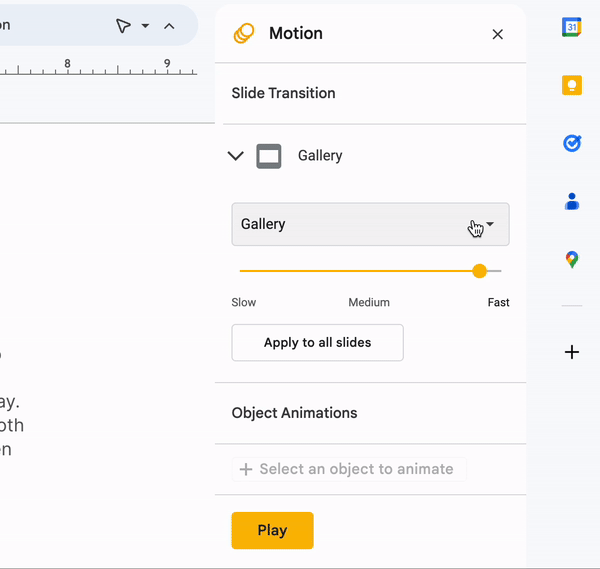600x569 pixels.
Task: Close the Motion panel
Action: click(x=497, y=34)
